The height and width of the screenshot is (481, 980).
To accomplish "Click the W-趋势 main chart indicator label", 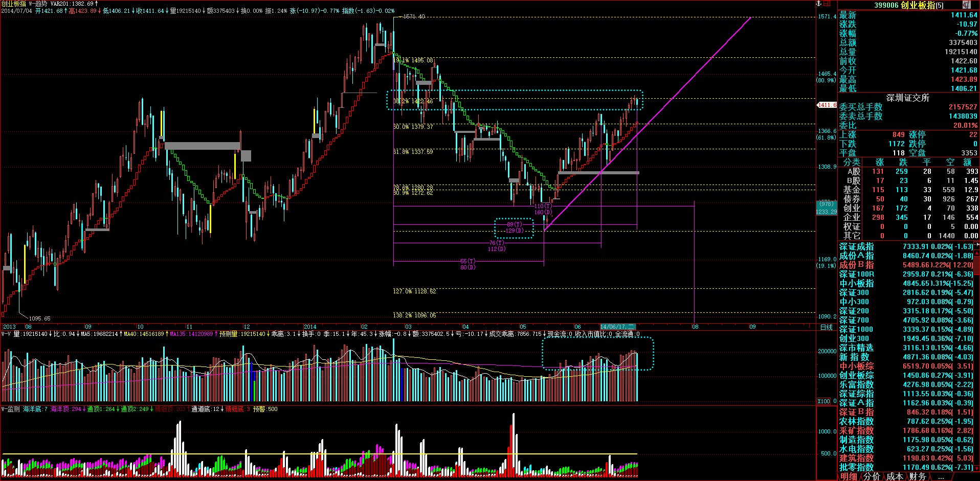I will coord(38,4).
